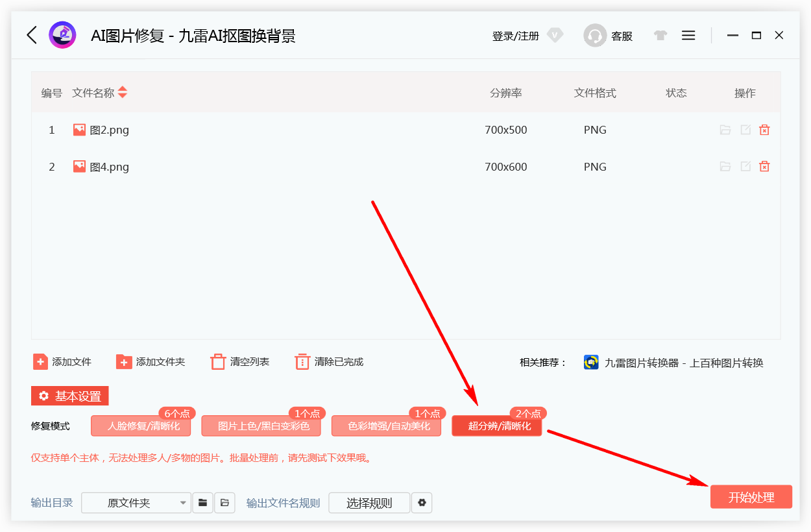Viewport: 811px width, 532px height.
Task: Click 清空列表 clear list button
Action: (x=240, y=362)
